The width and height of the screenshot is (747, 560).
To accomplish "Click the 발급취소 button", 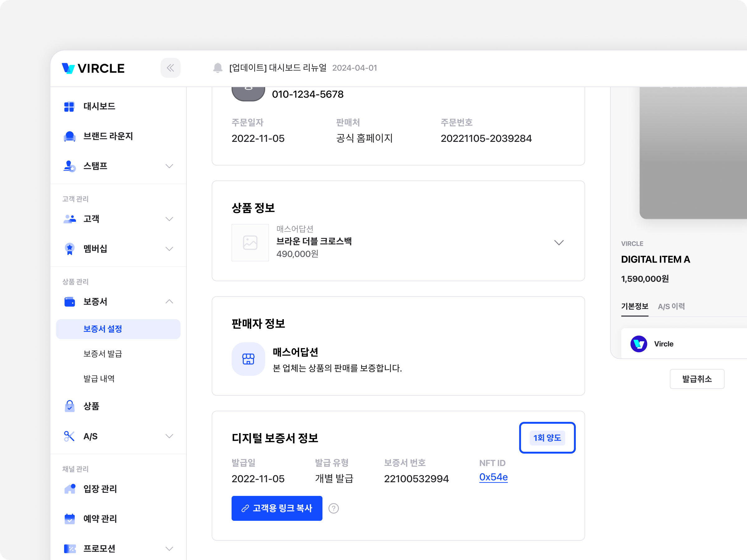I will click(697, 379).
